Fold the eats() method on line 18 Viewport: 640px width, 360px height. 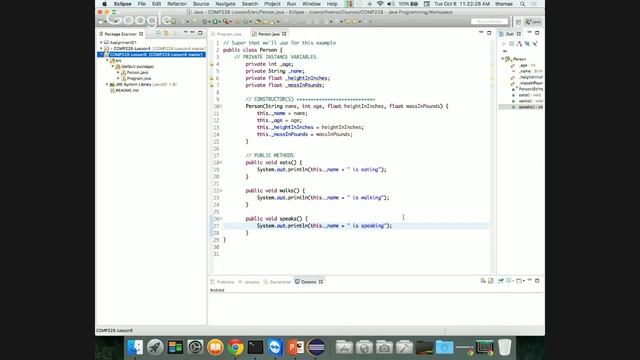(221, 162)
